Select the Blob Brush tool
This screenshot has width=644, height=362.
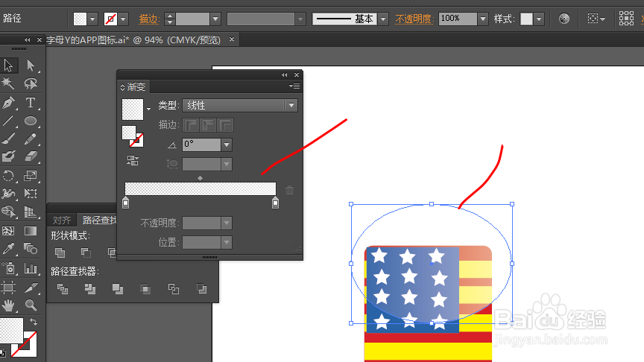[8, 156]
